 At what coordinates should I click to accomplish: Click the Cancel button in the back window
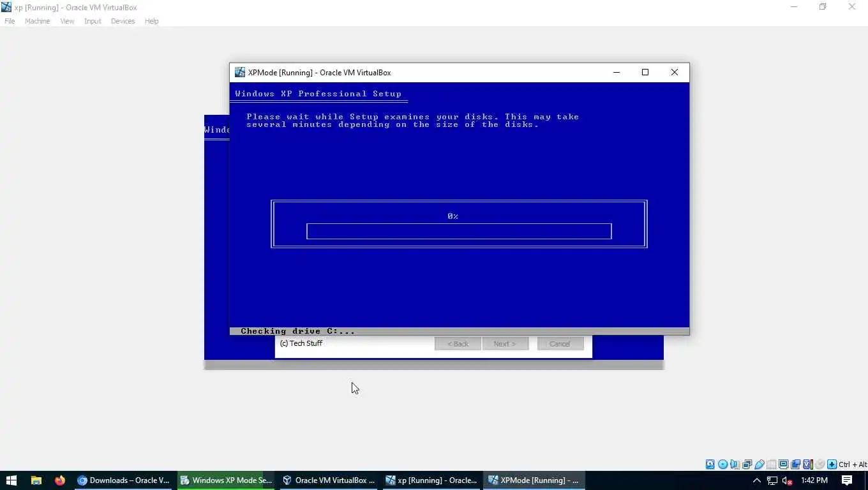[560, 344]
